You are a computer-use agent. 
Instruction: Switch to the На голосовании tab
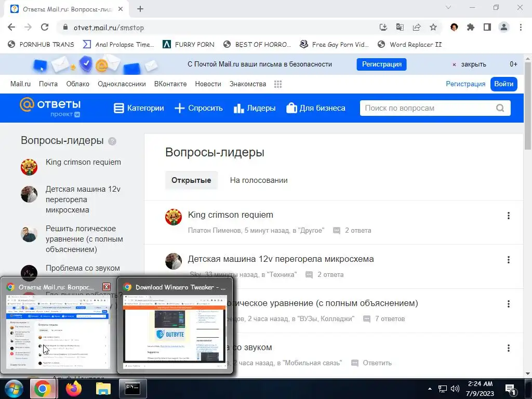(259, 180)
